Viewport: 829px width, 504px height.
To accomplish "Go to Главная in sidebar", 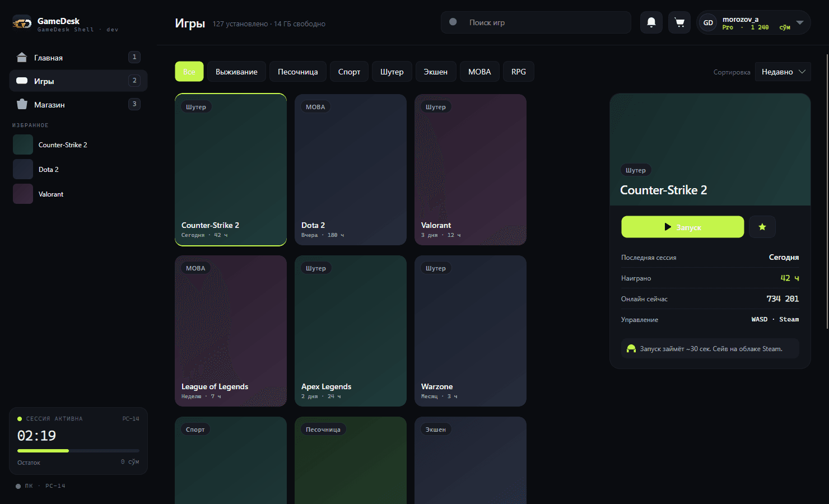I will tap(78, 57).
